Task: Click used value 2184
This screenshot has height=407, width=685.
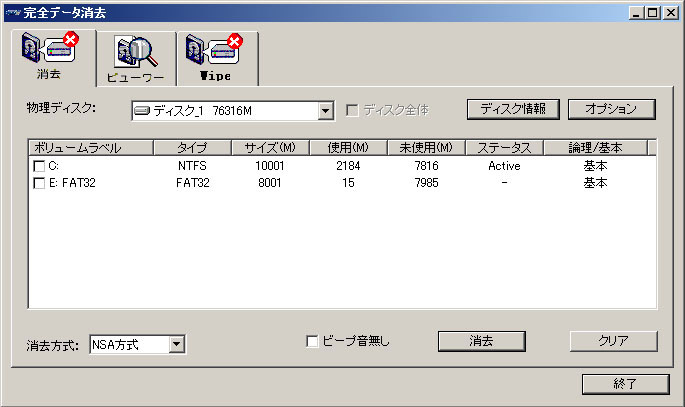Action: (348, 166)
